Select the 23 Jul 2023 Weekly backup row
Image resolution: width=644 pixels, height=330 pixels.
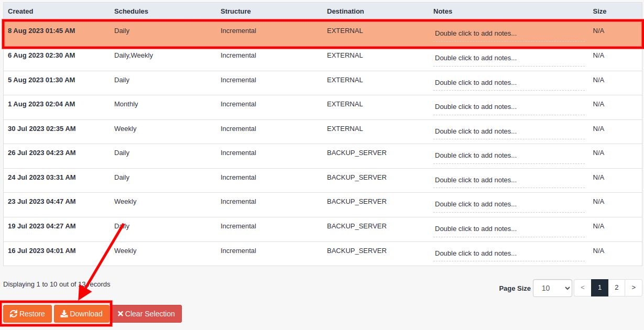pos(125,202)
